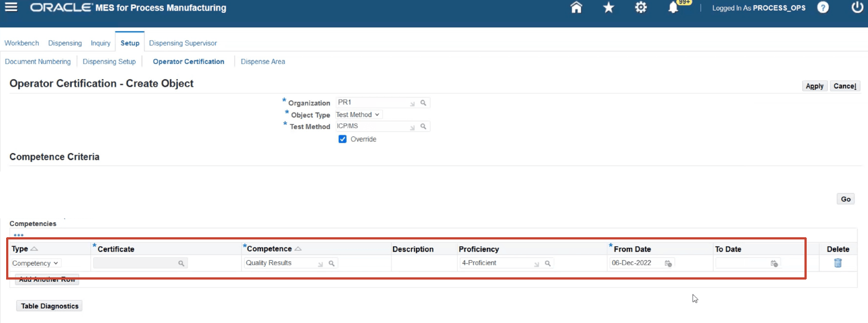
Task: Open the hamburger navigation menu
Action: tap(11, 8)
